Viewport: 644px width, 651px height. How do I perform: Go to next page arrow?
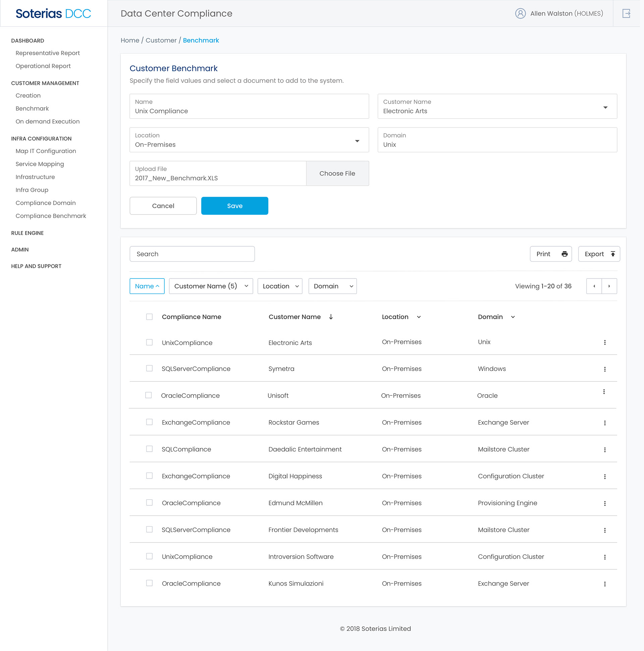coord(609,286)
